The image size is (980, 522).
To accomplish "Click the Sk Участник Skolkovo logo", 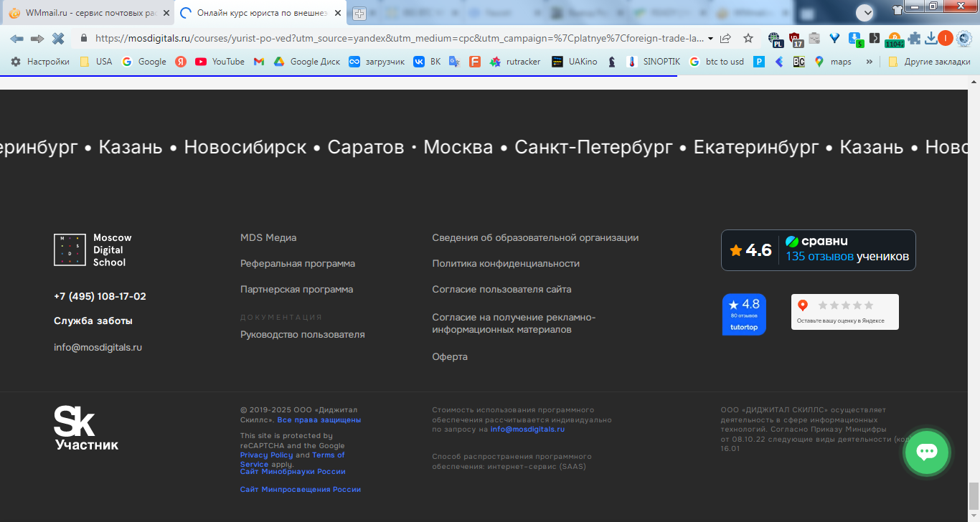I will click(x=86, y=428).
